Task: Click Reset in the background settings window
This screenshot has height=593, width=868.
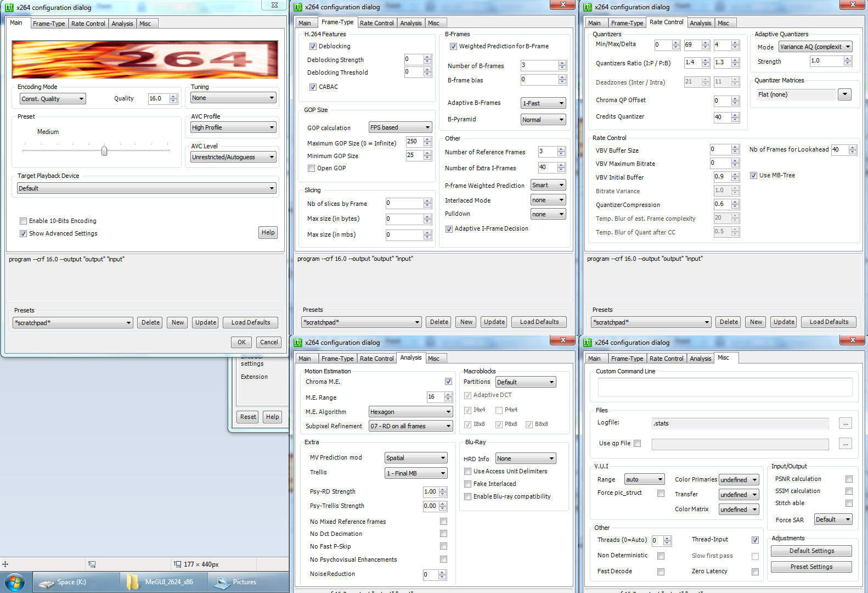Action: (x=248, y=417)
